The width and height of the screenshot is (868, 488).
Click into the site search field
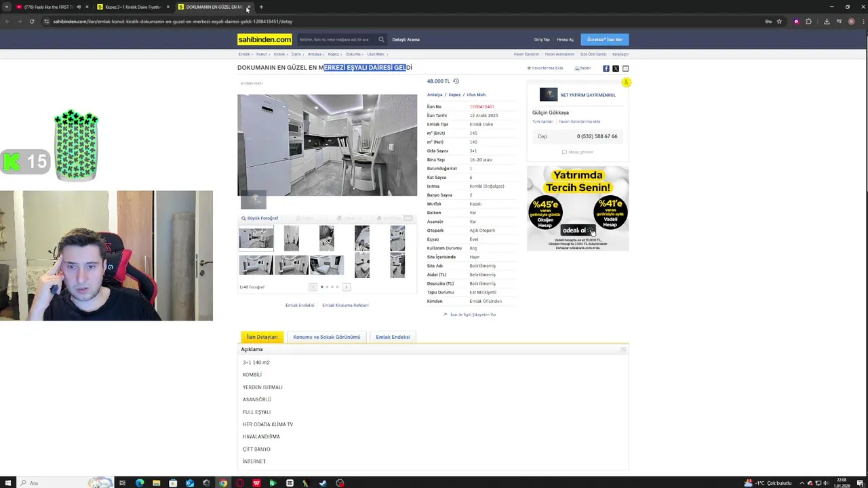coord(336,39)
